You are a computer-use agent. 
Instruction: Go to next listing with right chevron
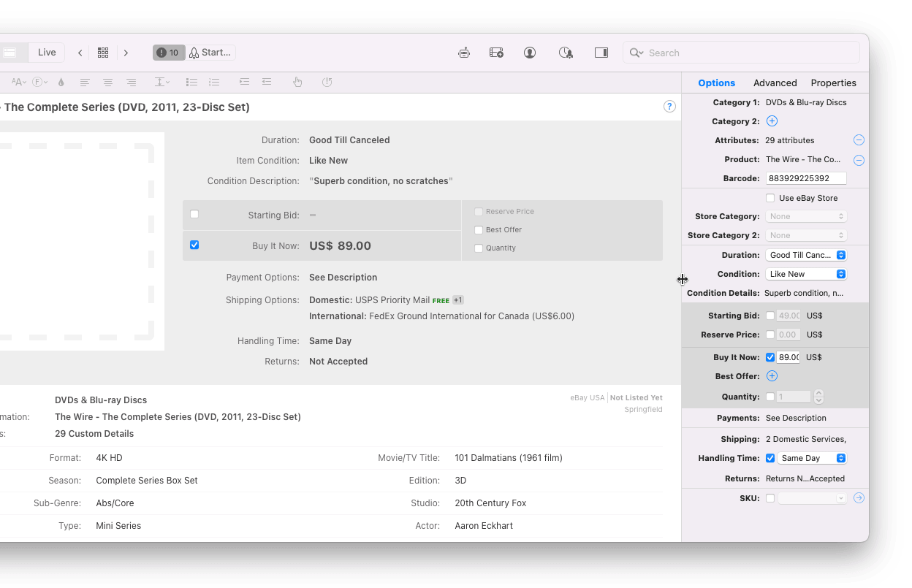[x=126, y=53]
